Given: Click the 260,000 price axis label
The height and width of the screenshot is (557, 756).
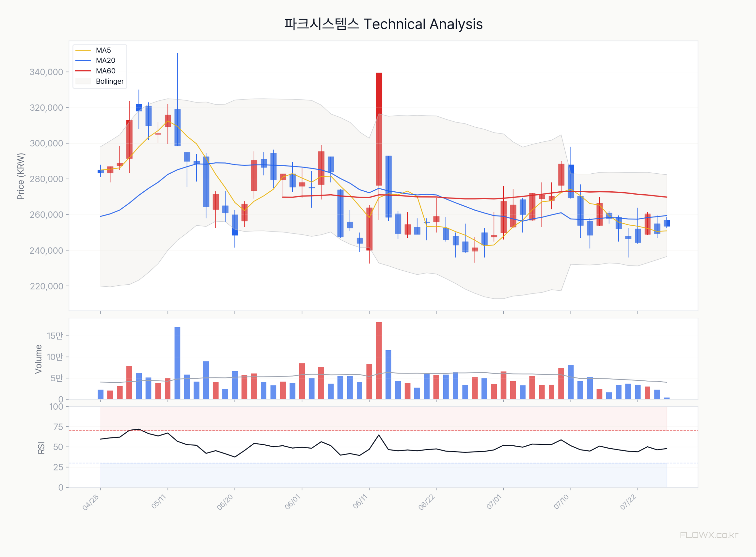Looking at the screenshot, I should (46, 215).
